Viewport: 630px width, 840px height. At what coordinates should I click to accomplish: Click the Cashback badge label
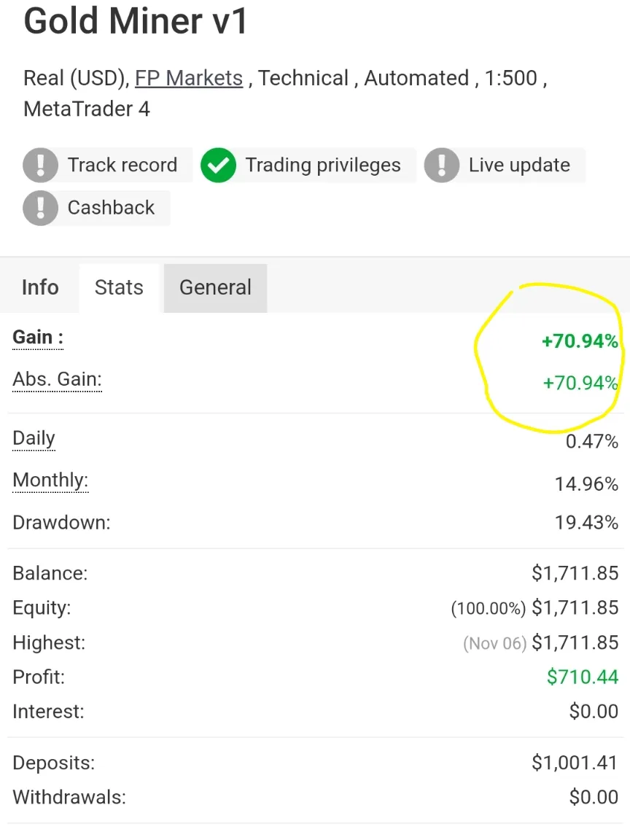click(111, 208)
